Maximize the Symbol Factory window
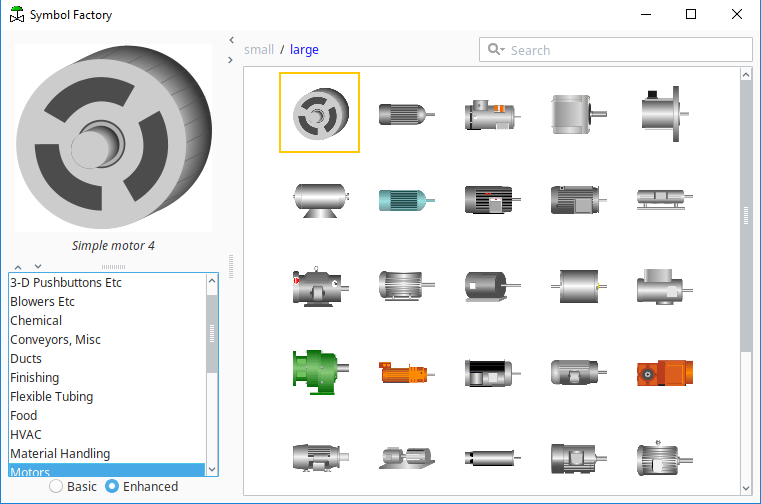The height and width of the screenshot is (504, 761). click(x=691, y=15)
